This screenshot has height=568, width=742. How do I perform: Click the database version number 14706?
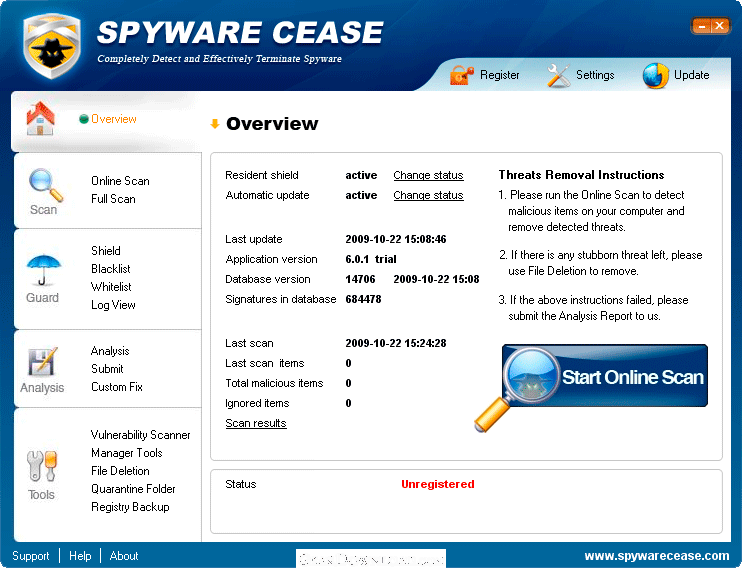[360, 279]
